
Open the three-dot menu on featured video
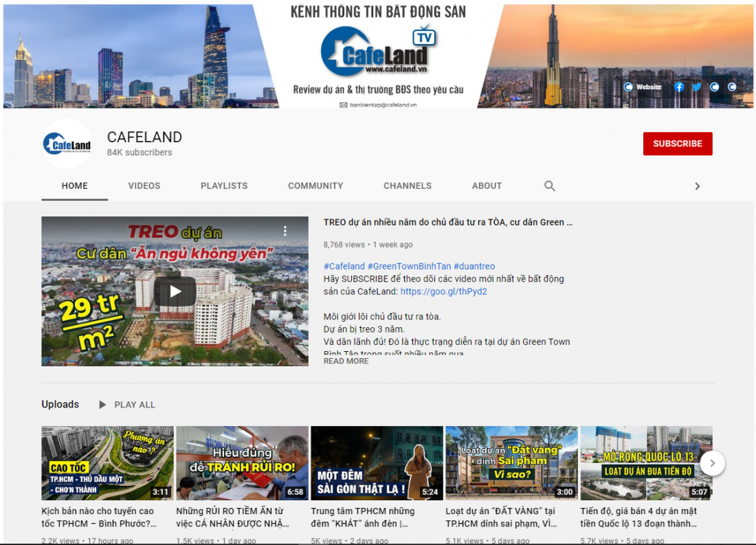tap(285, 231)
